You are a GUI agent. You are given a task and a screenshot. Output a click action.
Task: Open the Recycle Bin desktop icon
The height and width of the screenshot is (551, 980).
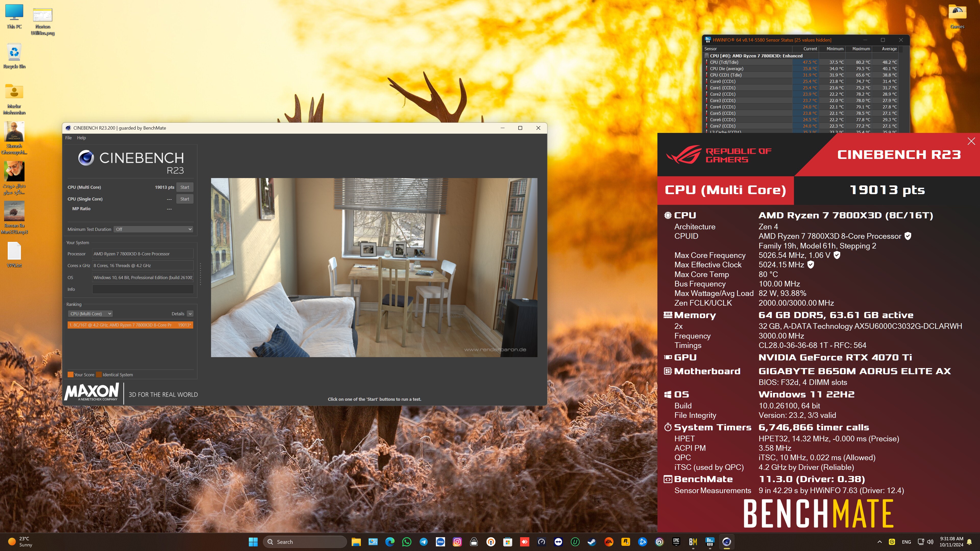(14, 56)
